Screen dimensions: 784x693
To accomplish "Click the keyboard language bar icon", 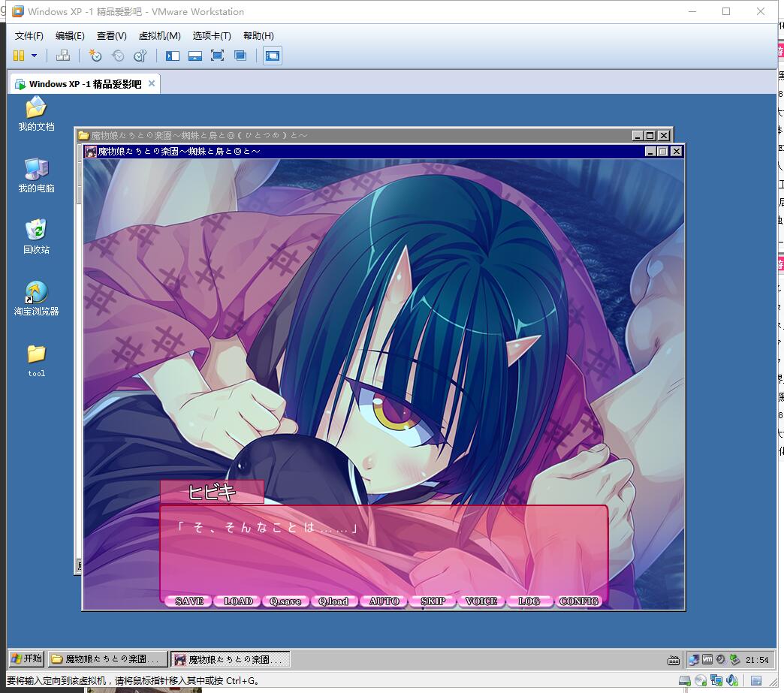I will (674, 661).
